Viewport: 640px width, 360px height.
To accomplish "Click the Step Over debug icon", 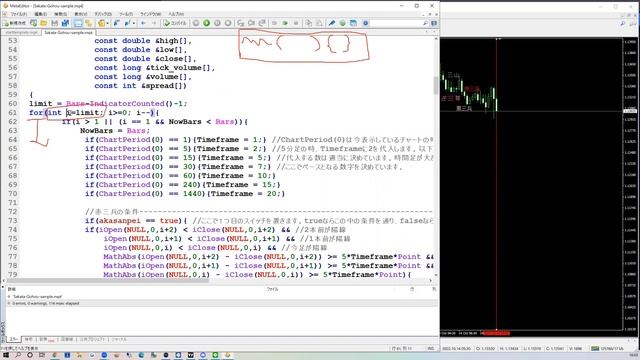I will coord(251,23).
